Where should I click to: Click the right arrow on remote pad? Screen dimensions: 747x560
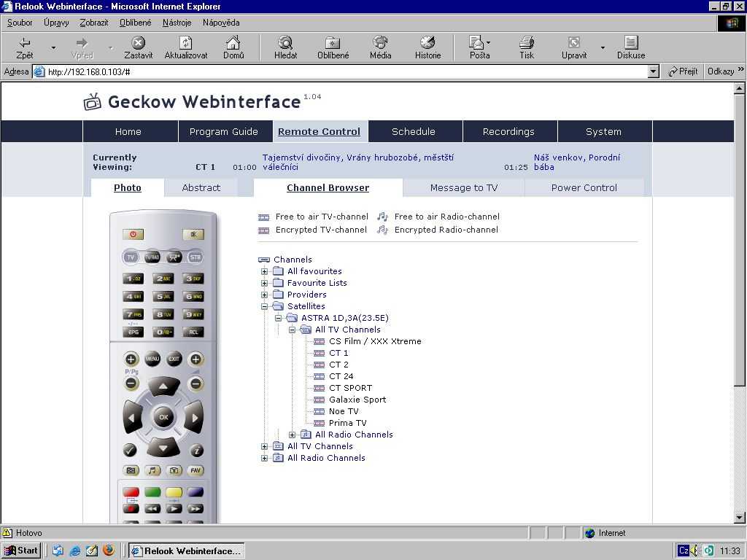click(x=194, y=418)
